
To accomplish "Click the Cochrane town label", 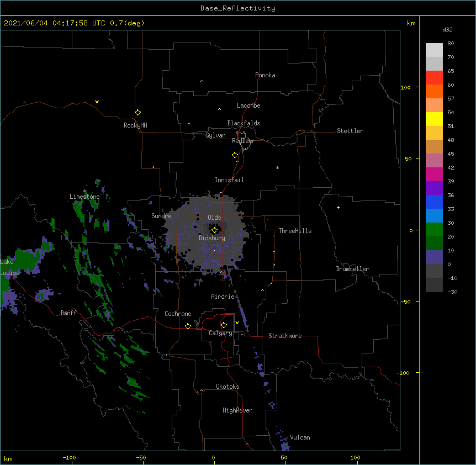I will 178,314.
